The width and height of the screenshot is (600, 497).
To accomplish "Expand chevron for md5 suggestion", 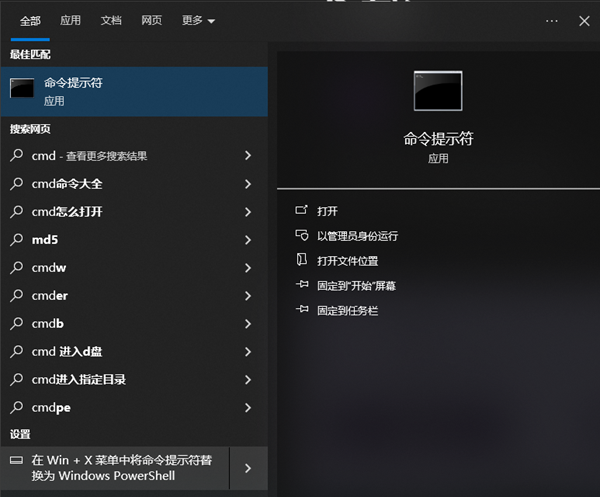I will [x=248, y=240].
